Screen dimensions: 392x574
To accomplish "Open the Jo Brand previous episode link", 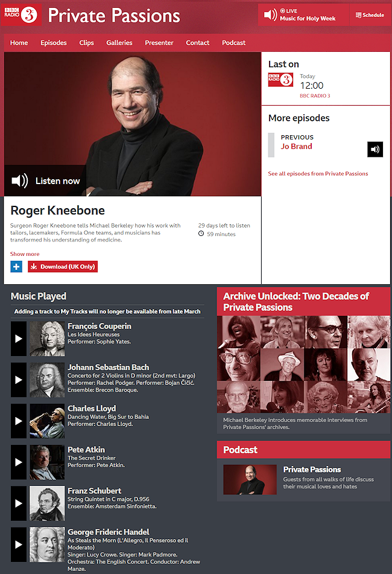I will [297, 147].
